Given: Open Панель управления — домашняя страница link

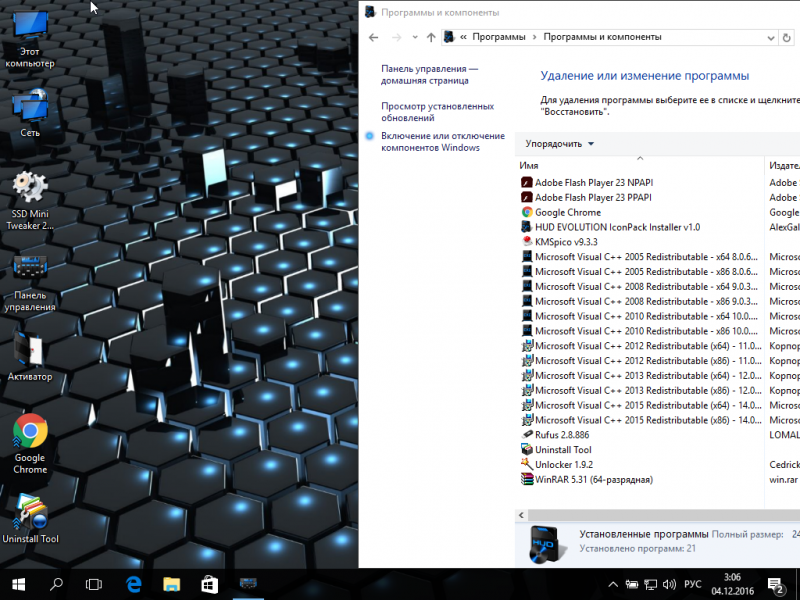Looking at the screenshot, I should [429, 74].
